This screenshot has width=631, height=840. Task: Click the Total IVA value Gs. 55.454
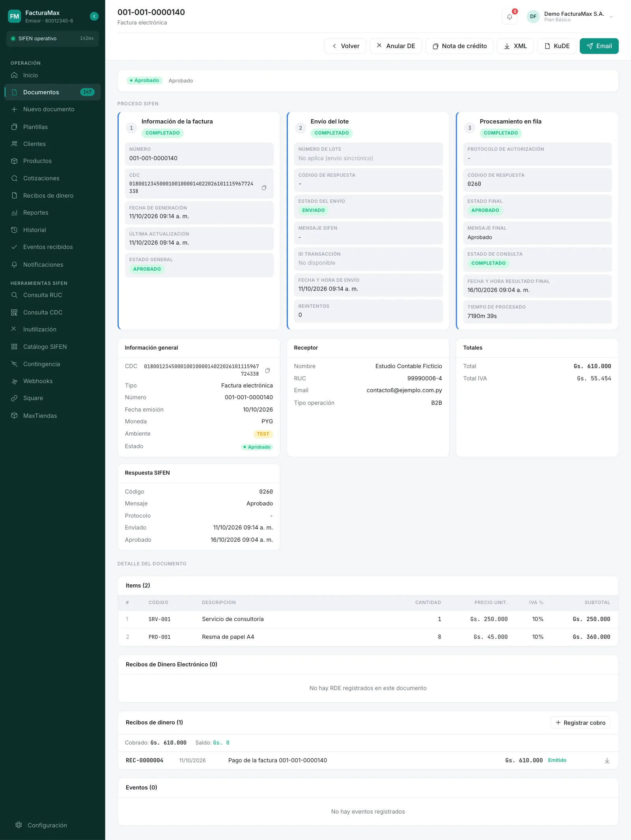[594, 378]
